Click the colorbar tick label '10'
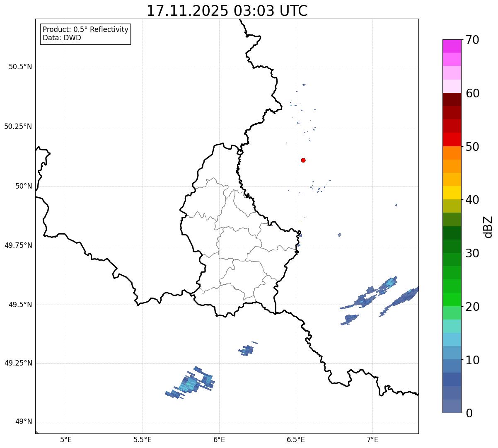The width and height of the screenshot is (498, 448). [x=473, y=360]
